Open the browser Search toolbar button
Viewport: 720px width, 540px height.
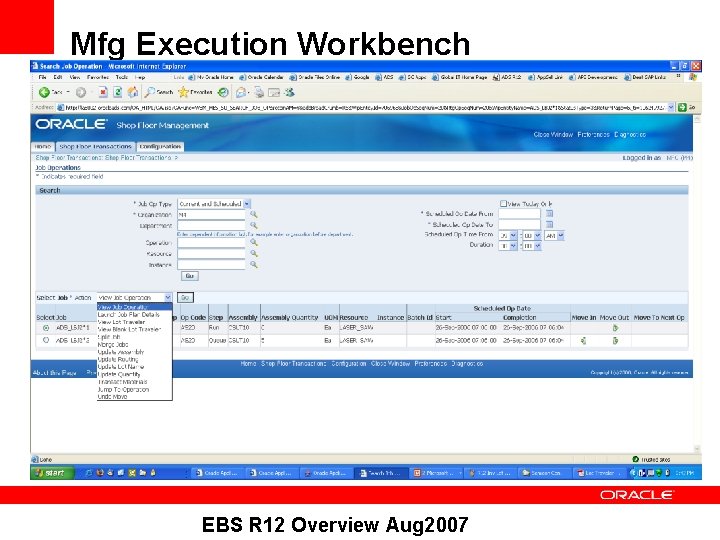point(159,93)
